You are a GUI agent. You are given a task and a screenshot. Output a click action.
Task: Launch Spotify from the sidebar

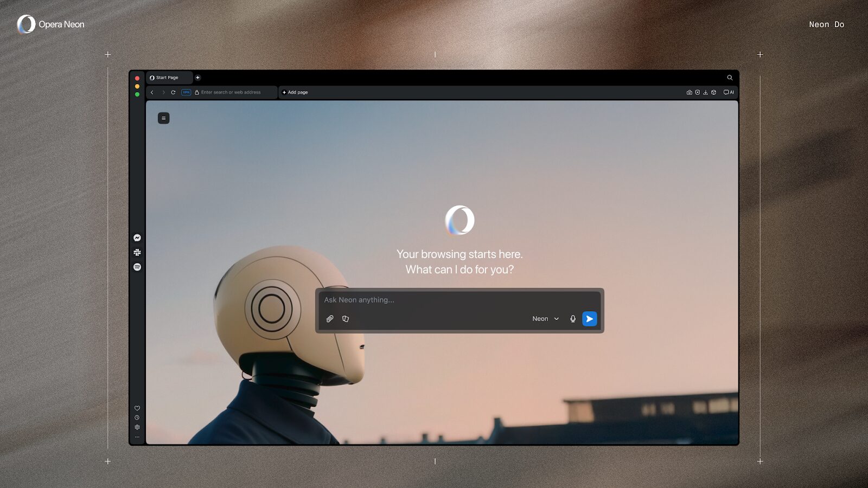pos(137,267)
